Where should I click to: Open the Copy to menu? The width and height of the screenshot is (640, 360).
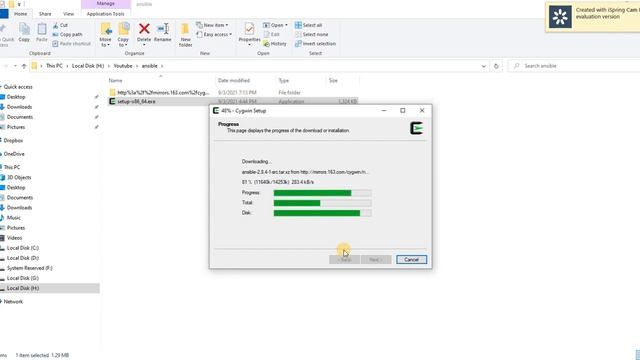click(123, 35)
